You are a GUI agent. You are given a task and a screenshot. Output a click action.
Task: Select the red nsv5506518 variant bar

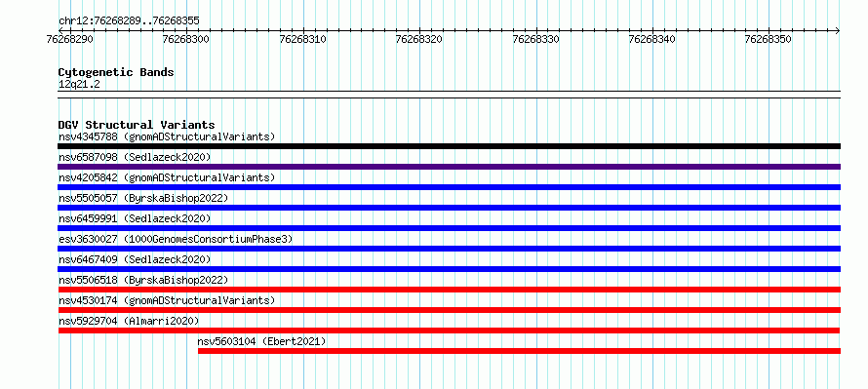[x=449, y=290]
